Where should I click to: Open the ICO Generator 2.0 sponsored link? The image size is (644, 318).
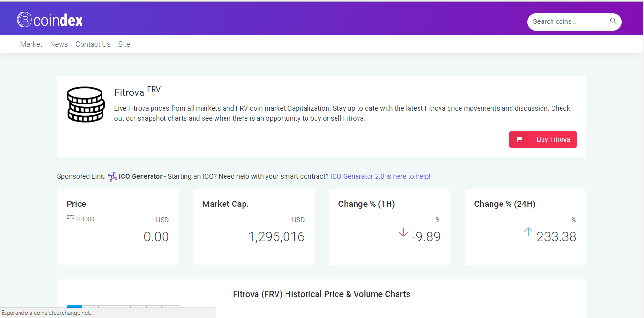tap(380, 176)
